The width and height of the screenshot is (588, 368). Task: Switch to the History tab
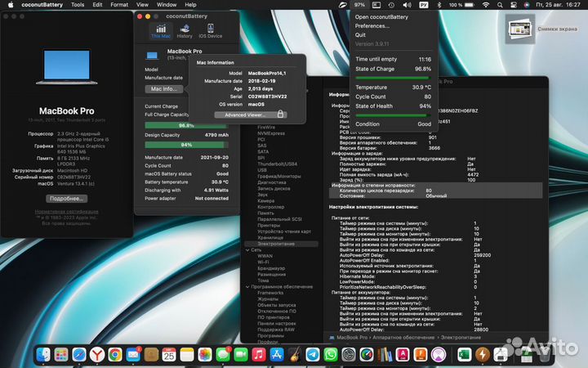point(185,31)
